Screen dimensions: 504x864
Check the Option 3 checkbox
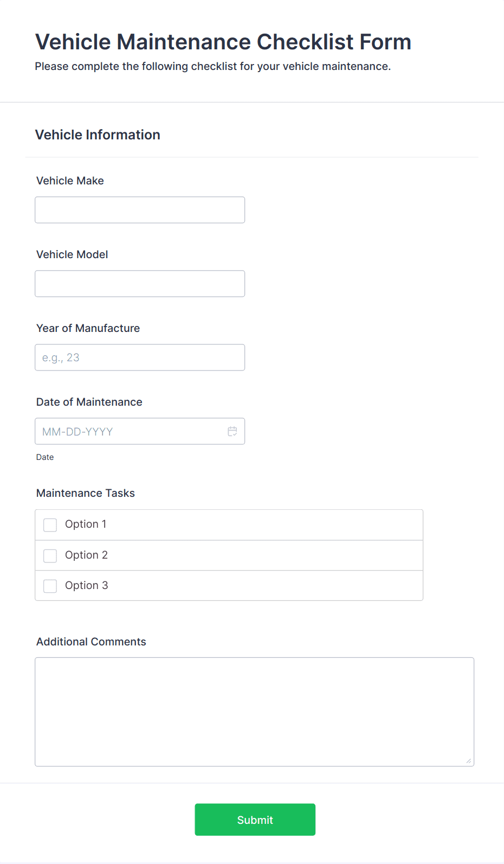pos(50,586)
